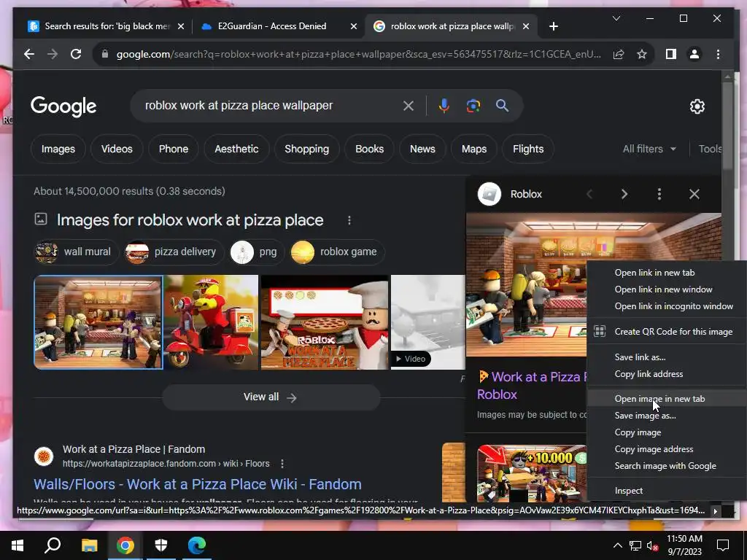Show next image in the Roblox preview panel
This screenshot has width=747, height=560.
(624, 194)
